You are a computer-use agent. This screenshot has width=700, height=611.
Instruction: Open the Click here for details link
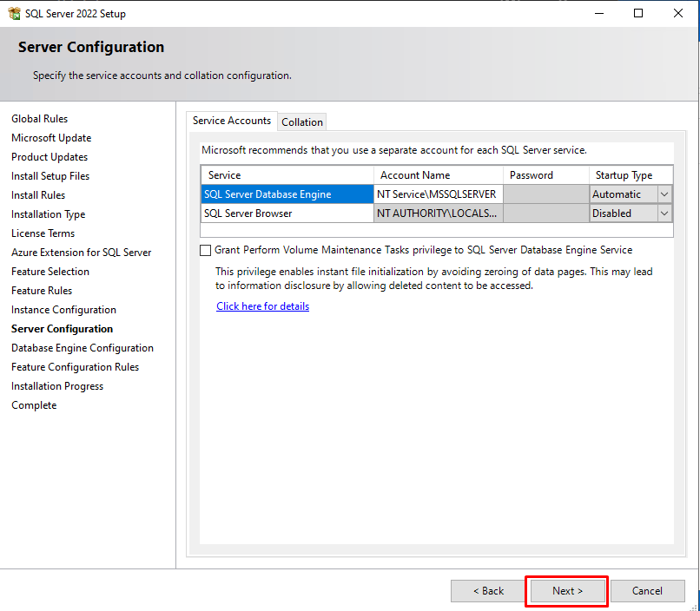[x=262, y=306]
